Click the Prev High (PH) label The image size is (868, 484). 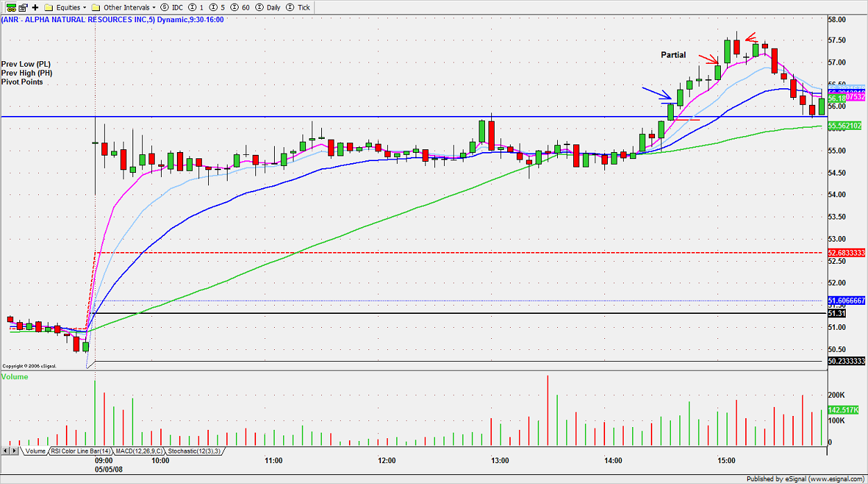coord(26,73)
